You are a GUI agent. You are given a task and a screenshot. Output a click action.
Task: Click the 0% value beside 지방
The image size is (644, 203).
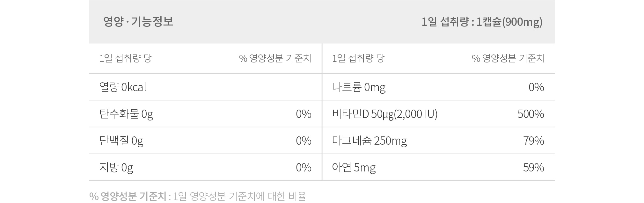tap(304, 167)
